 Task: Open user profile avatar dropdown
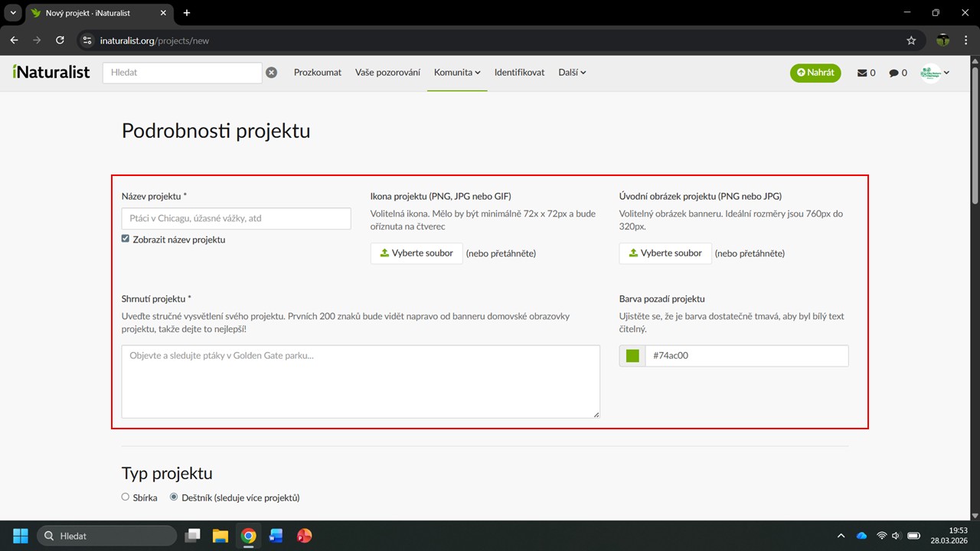pyautogui.click(x=935, y=73)
